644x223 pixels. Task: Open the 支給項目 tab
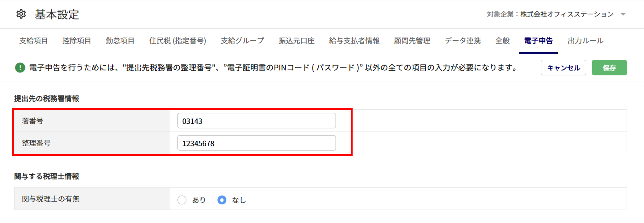[33, 41]
